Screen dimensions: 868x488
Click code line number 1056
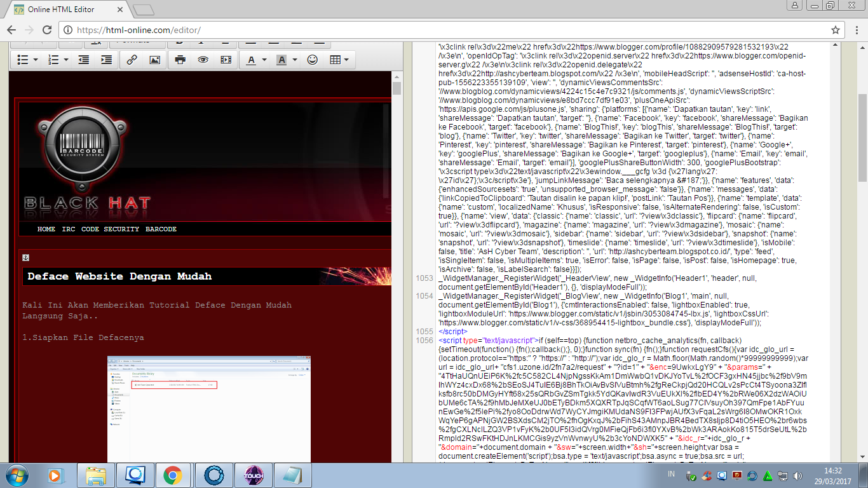point(424,341)
